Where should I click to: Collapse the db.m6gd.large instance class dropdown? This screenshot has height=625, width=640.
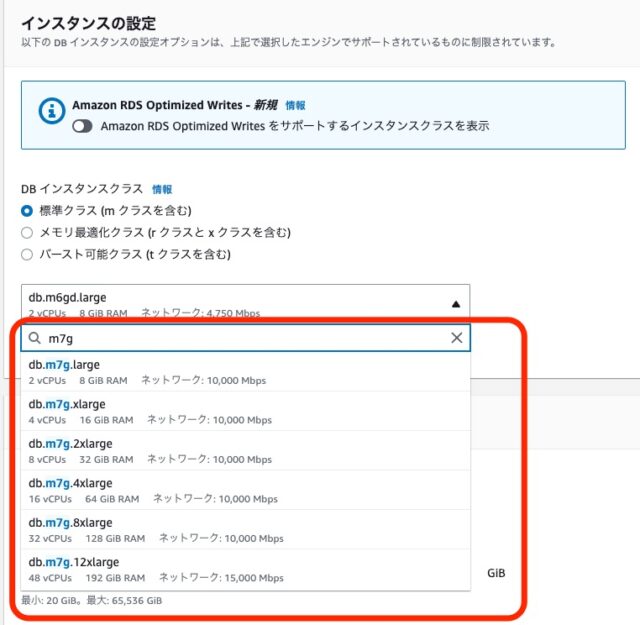coord(245,302)
